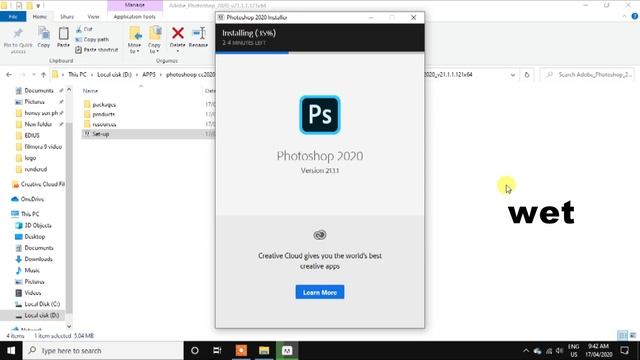Open Task View on the taskbar
Image resolution: width=640 pixels, height=360 pixels.
pyautogui.click(x=217, y=351)
